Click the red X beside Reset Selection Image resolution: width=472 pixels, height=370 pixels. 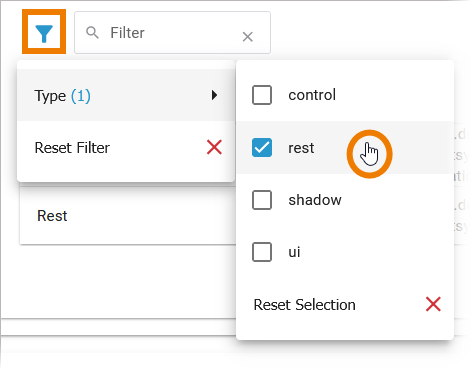click(433, 304)
